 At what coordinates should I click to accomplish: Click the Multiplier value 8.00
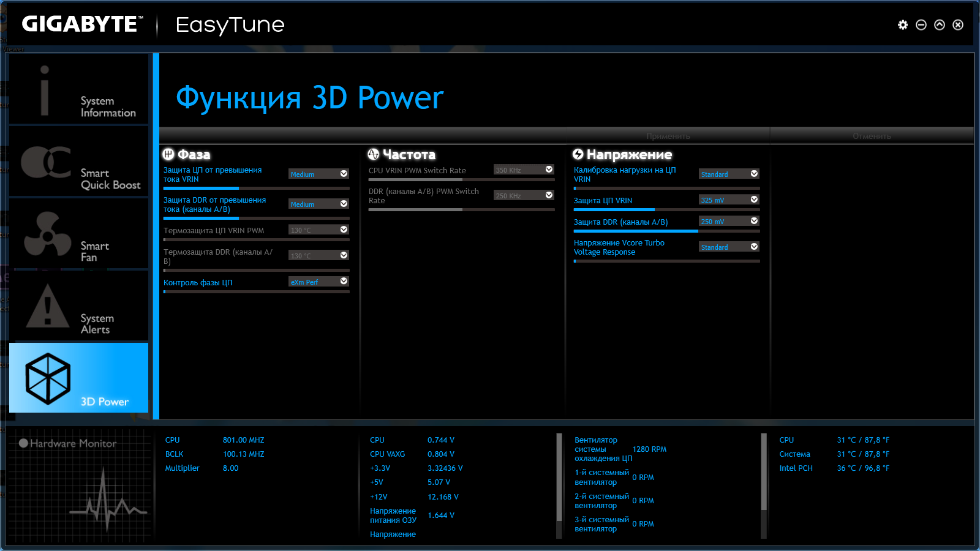[231, 468]
